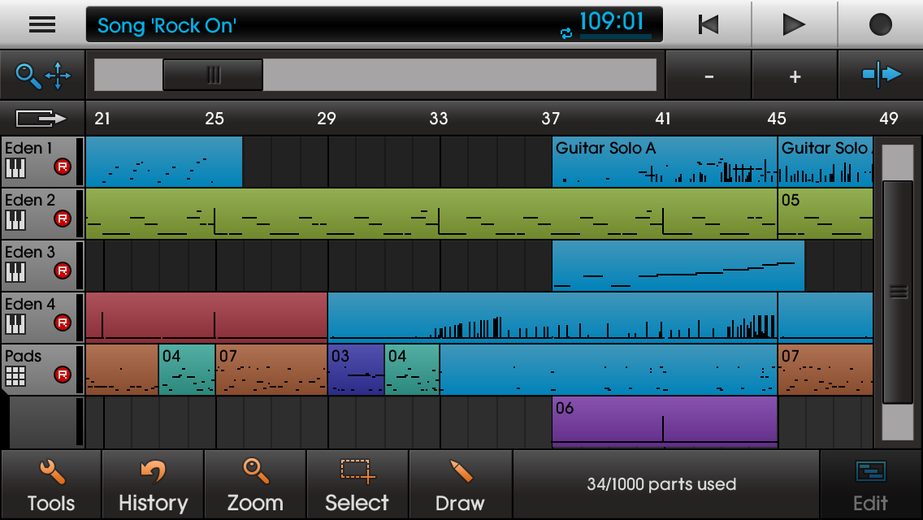Toggle record arm on Pads track
The height and width of the screenshot is (520, 923).
click(x=62, y=375)
